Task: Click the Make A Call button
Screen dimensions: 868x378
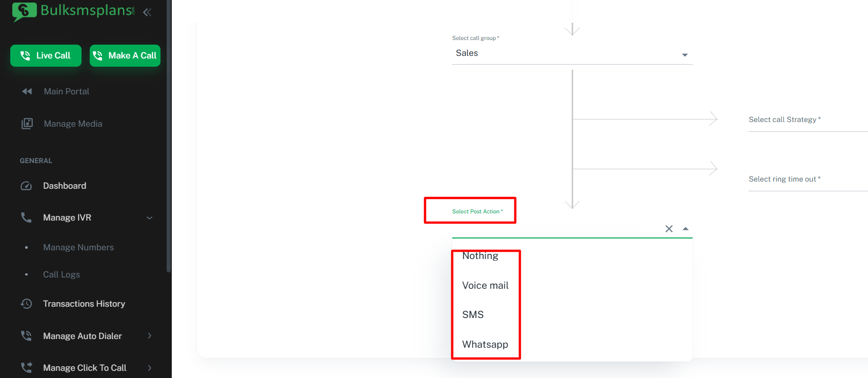Action: 125,55
